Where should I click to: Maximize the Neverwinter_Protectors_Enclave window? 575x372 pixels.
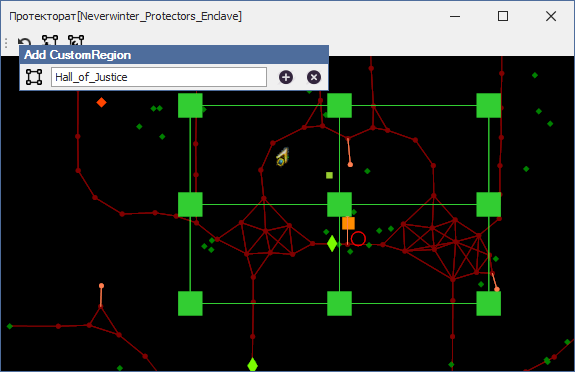coord(503,16)
